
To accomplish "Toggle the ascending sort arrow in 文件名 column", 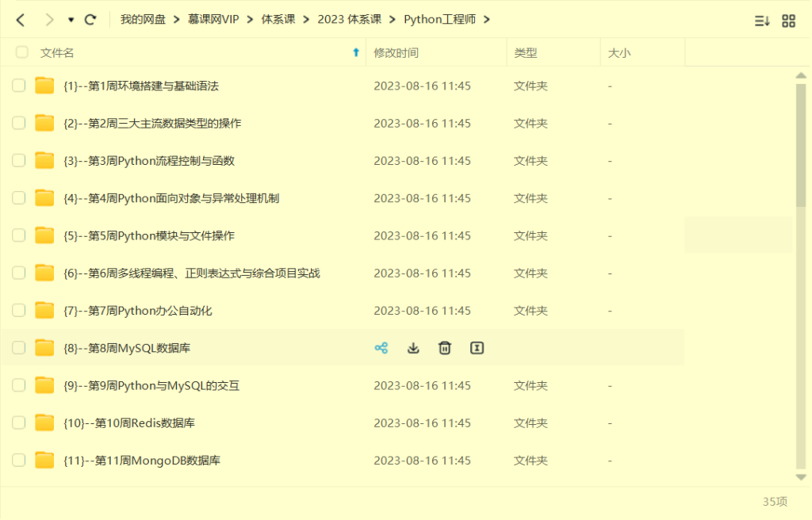I will (x=356, y=52).
